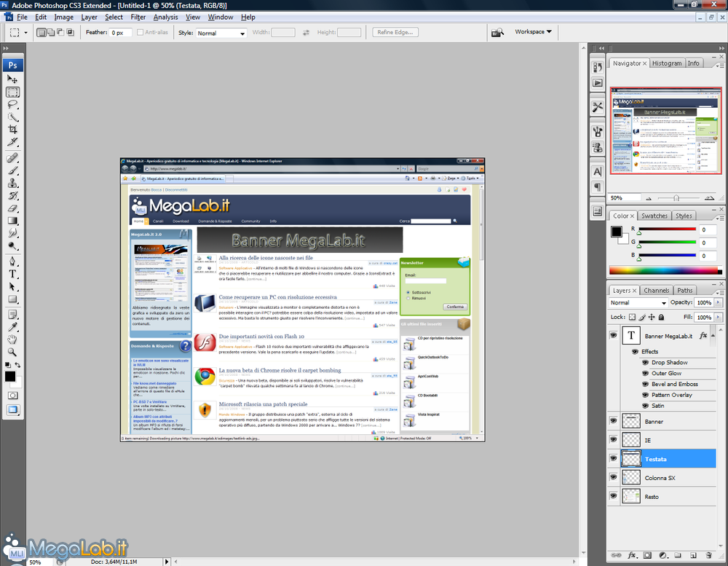Toggle Outer Glow effect visibility

[645, 373]
